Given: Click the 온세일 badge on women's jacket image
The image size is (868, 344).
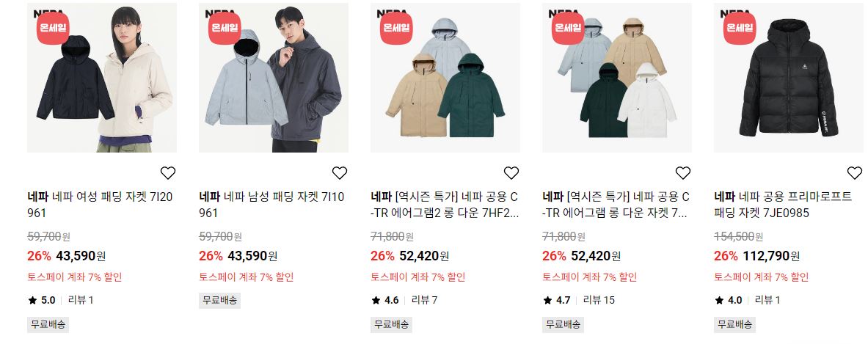Looking at the screenshot, I should (53, 28).
